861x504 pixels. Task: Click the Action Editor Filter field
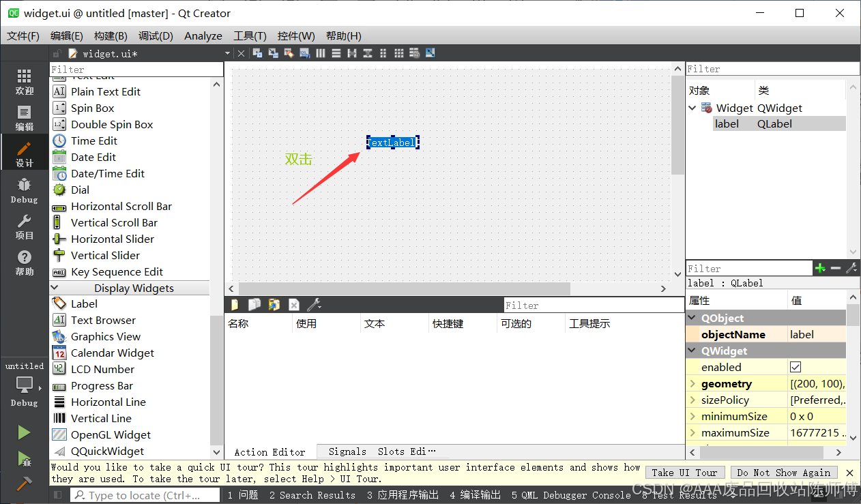coord(594,305)
